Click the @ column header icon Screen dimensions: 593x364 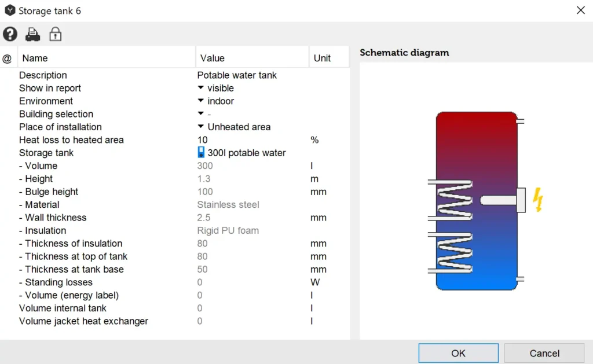(8, 57)
